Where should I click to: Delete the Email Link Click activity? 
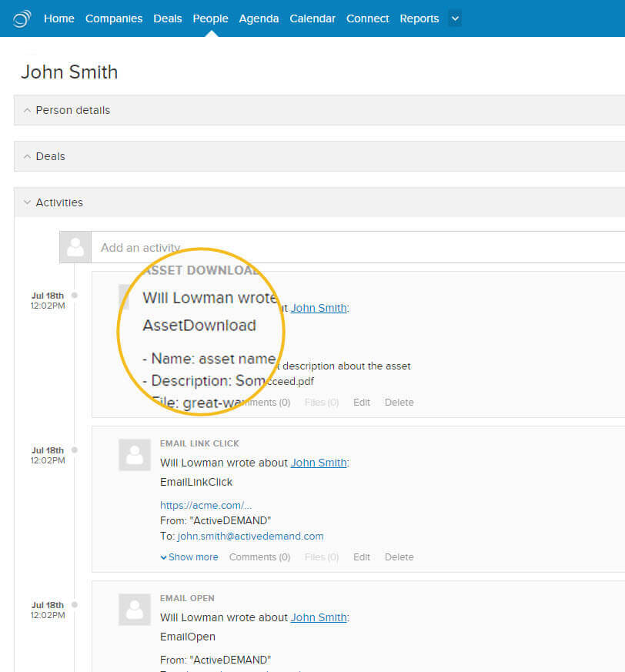pyautogui.click(x=399, y=557)
